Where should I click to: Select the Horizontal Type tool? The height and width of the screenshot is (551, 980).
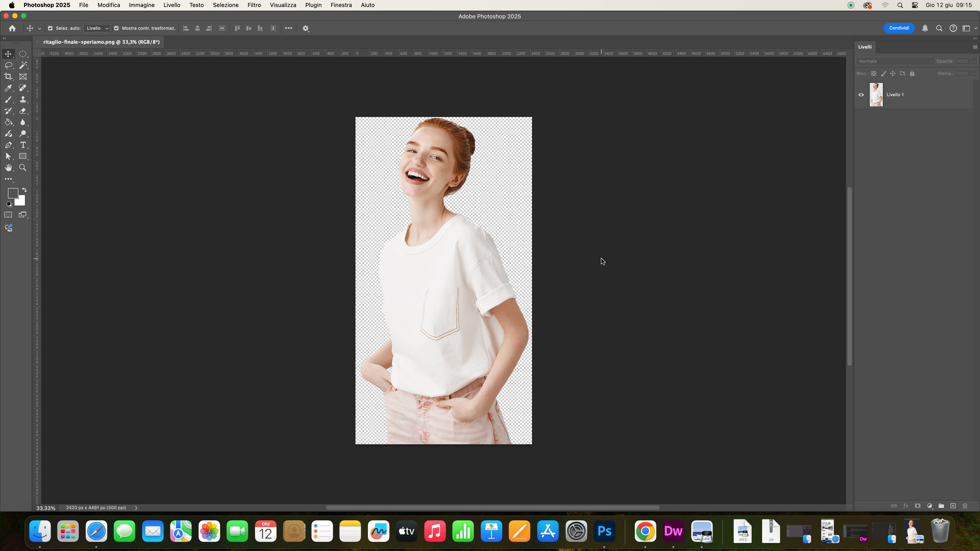(23, 145)
